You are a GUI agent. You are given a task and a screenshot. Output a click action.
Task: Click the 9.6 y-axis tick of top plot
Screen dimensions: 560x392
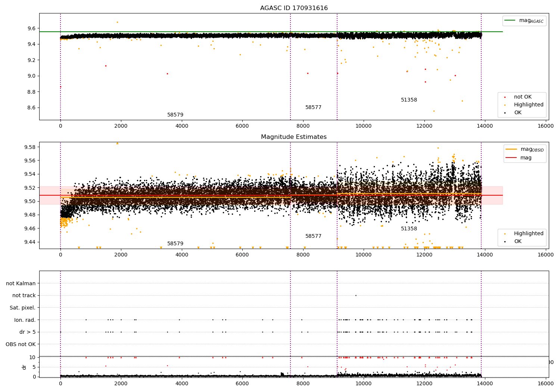point(31,28)
